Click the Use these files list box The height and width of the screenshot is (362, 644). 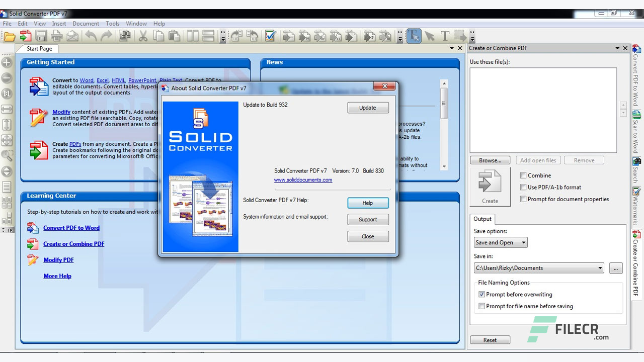(x=543, y=110)
